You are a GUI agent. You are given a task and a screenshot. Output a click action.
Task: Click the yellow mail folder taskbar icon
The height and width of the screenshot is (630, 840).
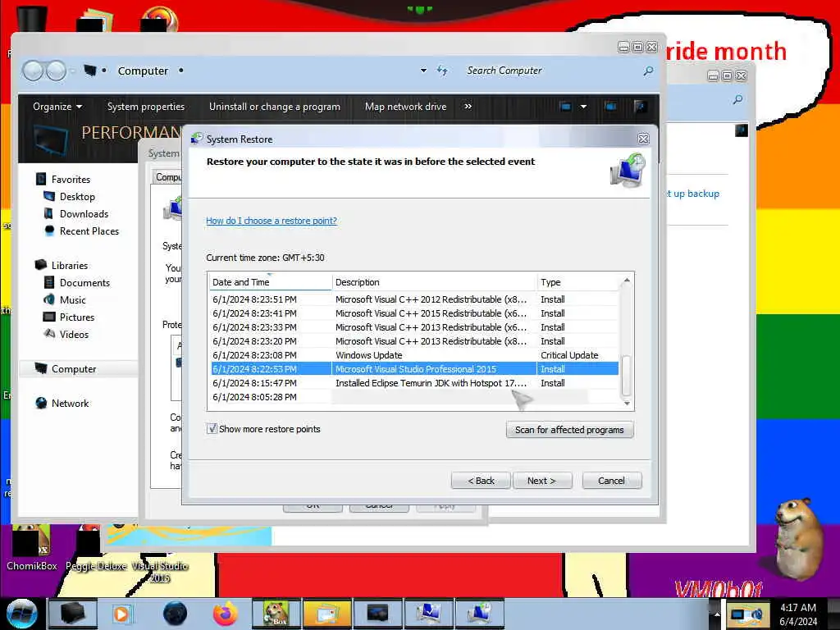coord(326,614)
